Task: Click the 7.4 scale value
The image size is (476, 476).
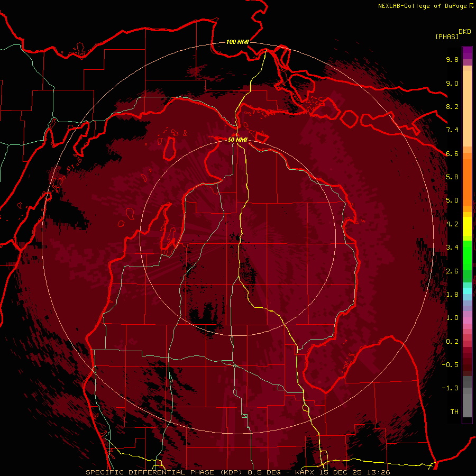Action: (x=452, y=130)
